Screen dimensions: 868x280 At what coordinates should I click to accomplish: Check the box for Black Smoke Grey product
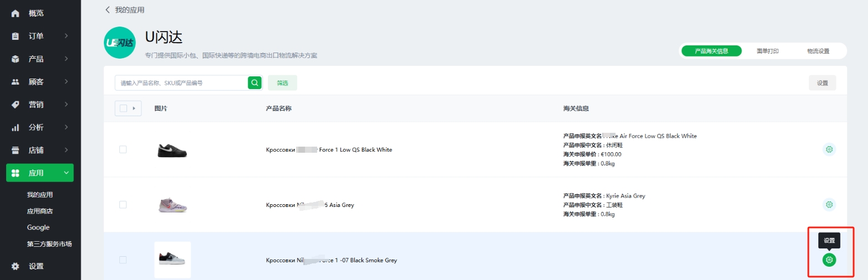click(123, 260)
